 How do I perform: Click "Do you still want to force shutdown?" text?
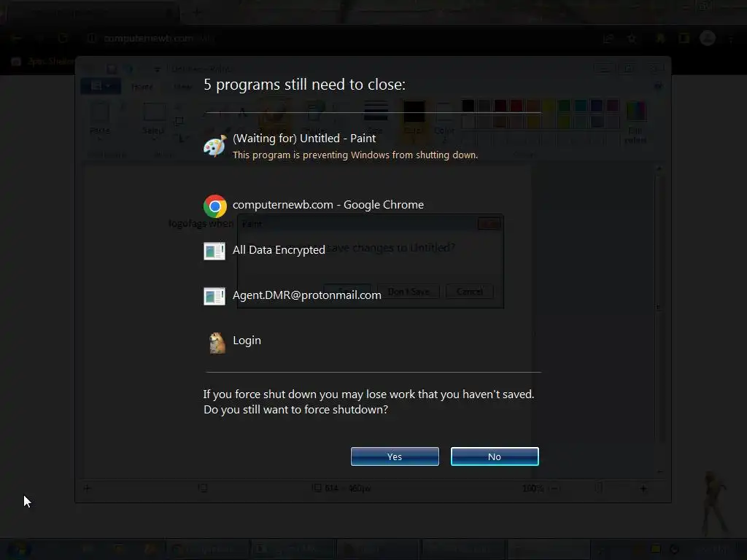(x=295, y=410)
